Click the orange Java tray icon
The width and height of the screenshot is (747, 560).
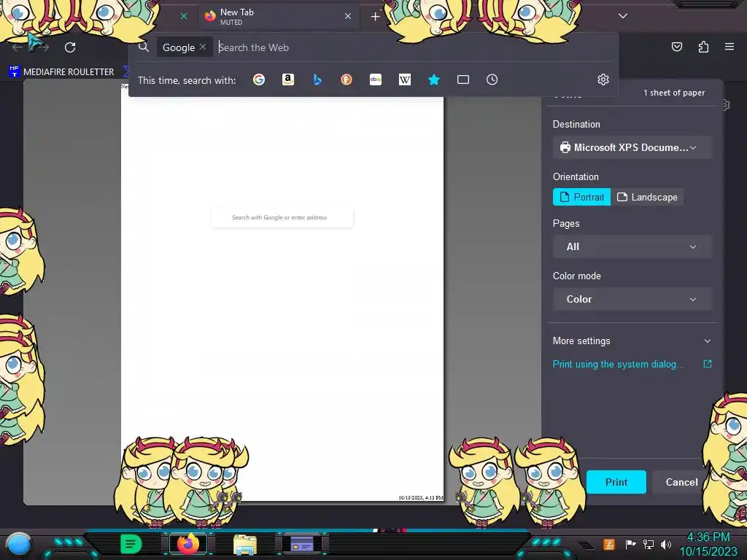point(609,544)
